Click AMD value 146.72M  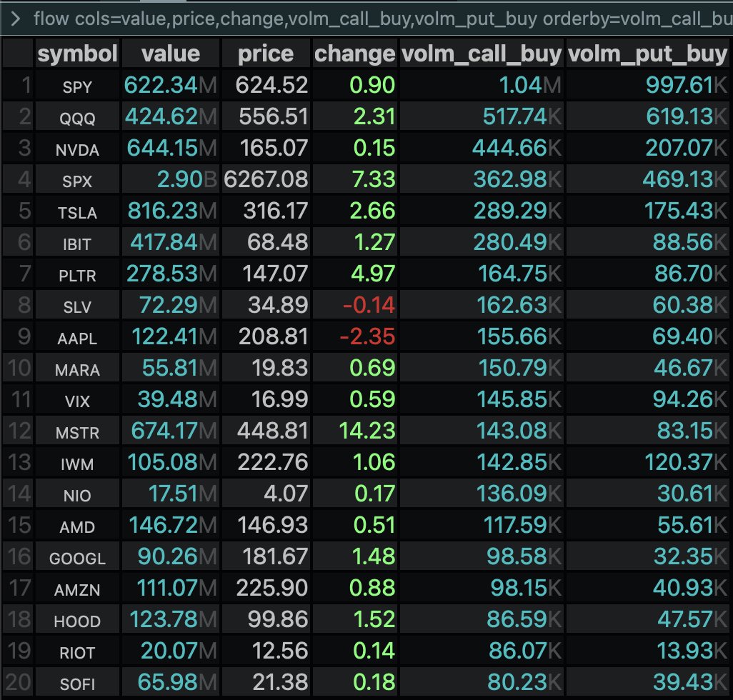point(172,525)
